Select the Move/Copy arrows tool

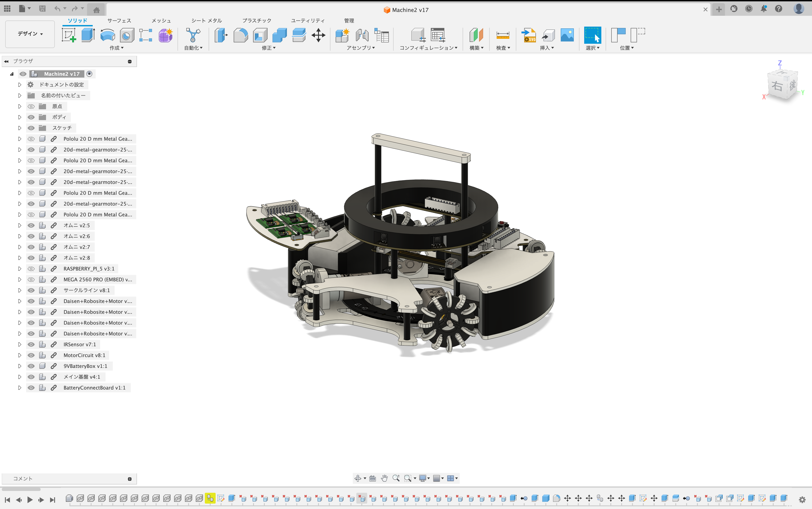(318, 35)
